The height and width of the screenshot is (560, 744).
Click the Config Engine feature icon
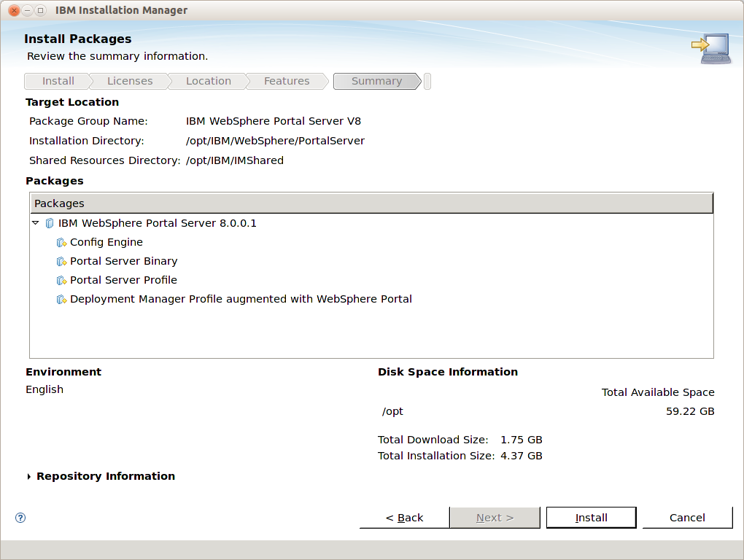coord(61,243)
